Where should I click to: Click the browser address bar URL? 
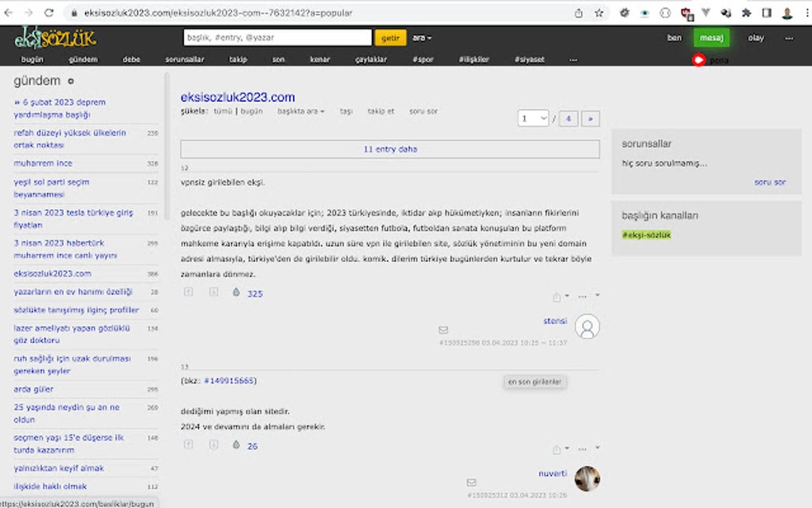pos(218,13)
